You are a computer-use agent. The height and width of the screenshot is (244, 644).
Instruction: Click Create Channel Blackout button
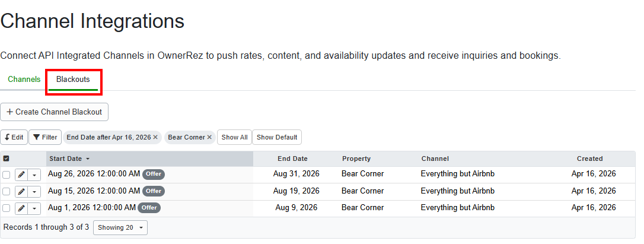tap(54, 112)
